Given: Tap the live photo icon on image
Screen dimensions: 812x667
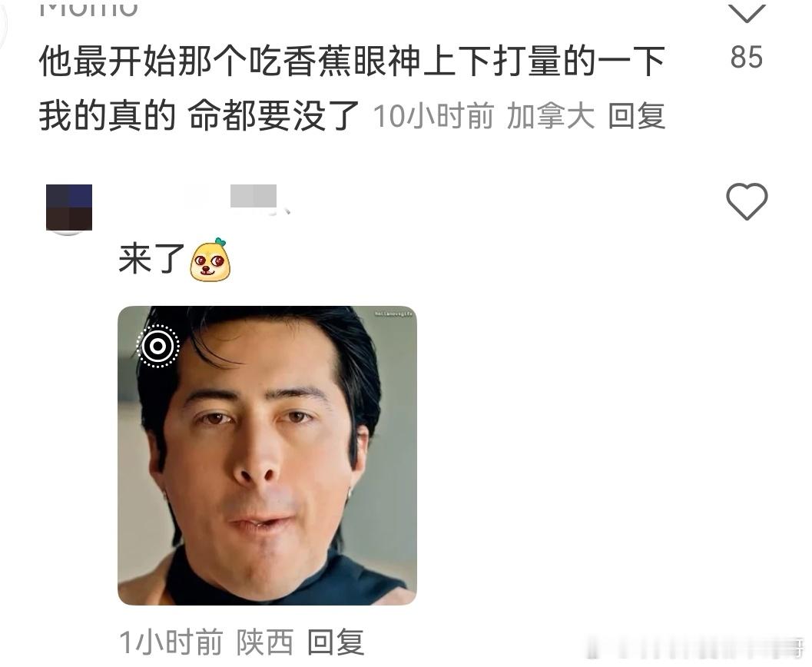Looking at the screenshot, I should [158, 346].
